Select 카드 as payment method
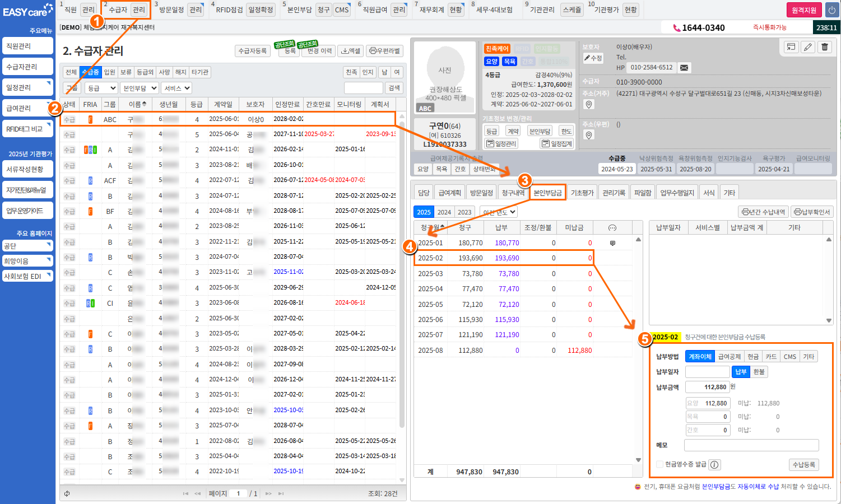The height and width of the screenshot is (504, 841). point(771,357)
